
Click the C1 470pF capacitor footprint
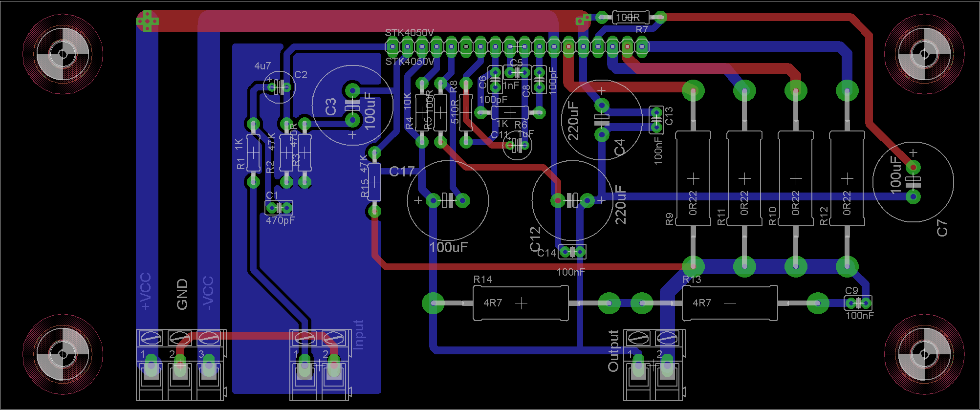coord(279,208)
